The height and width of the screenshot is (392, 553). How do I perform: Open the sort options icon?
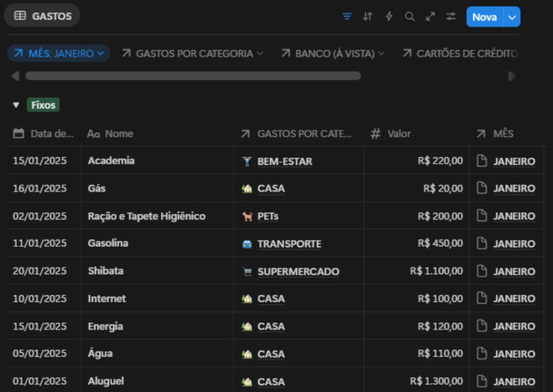coord(368,17)
